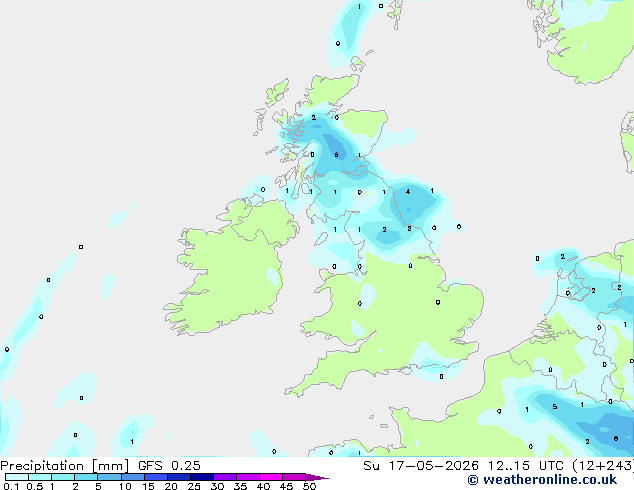Image resolution: width=634 pixels, height=490 pixels.
Task: Click the '(12+243)' forecast offset text
Action: 603,466
